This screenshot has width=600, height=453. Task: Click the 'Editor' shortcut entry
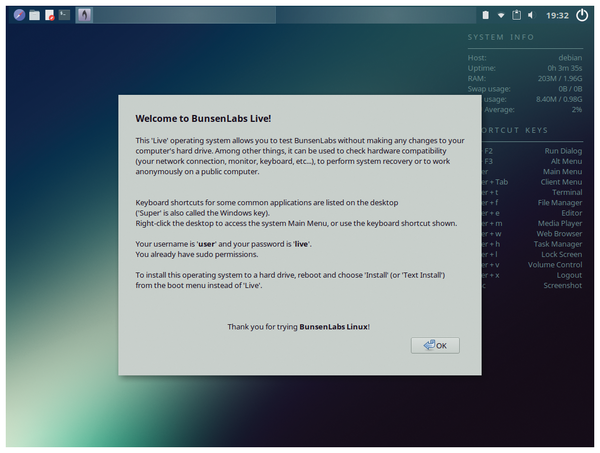pos(572,213)
